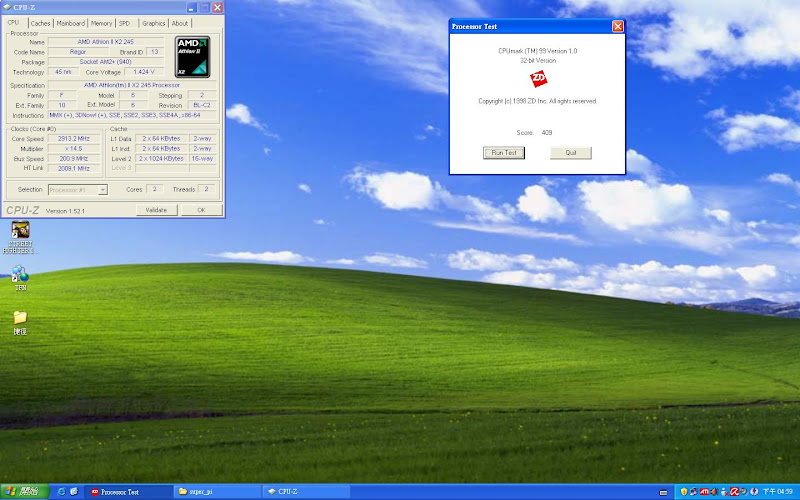Click the Quit button
Viewport: 800px width, 500px height.
[571, 153]
